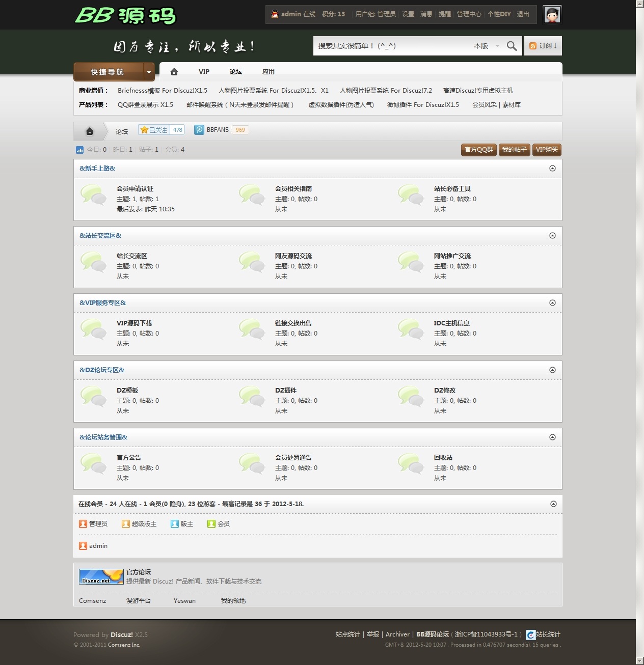The image size is (644, 665).
Task: Click the 链接交换出售 forum bubble icon
Action: [252, 329]
